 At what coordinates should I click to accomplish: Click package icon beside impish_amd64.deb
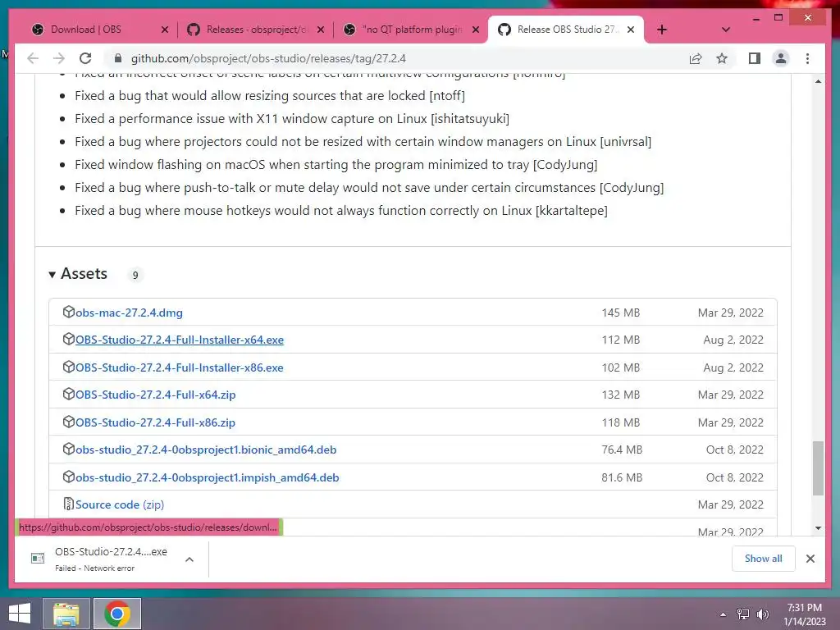pos(69,477)
